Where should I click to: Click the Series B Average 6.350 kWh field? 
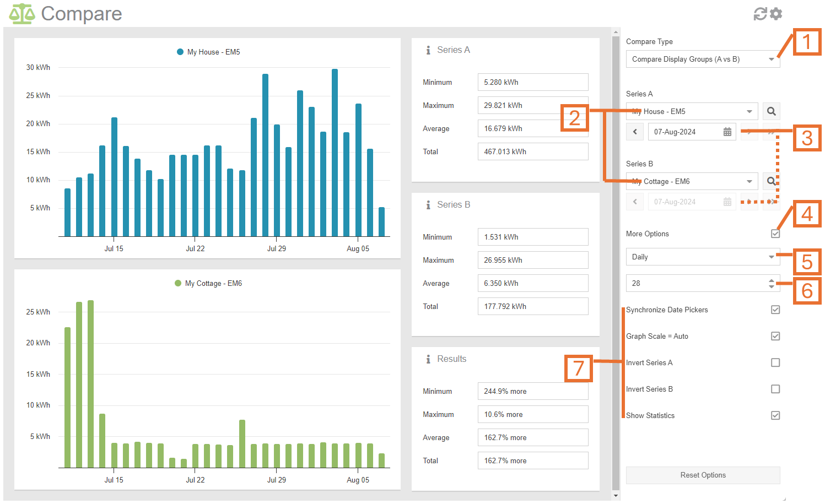[533, 283]
